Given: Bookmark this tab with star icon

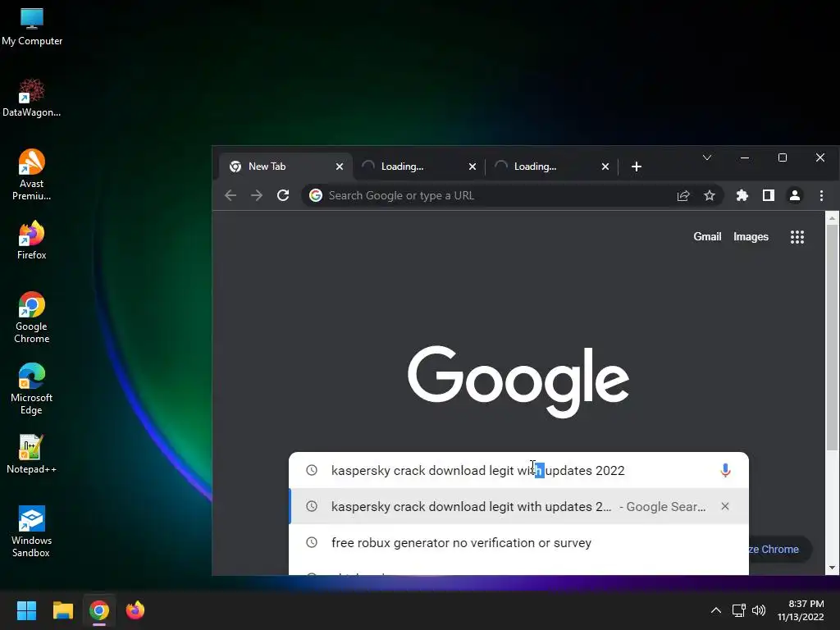Looking at the screenshot, I should 710,195.
